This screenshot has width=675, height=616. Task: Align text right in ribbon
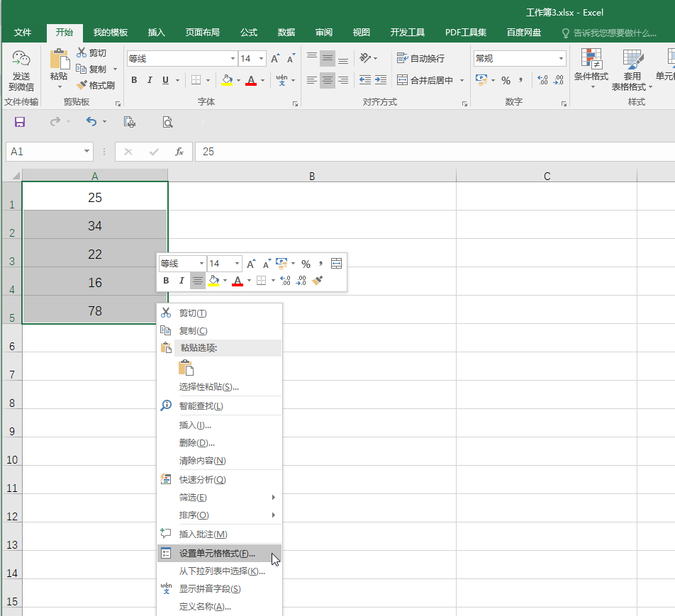(343, 80)
